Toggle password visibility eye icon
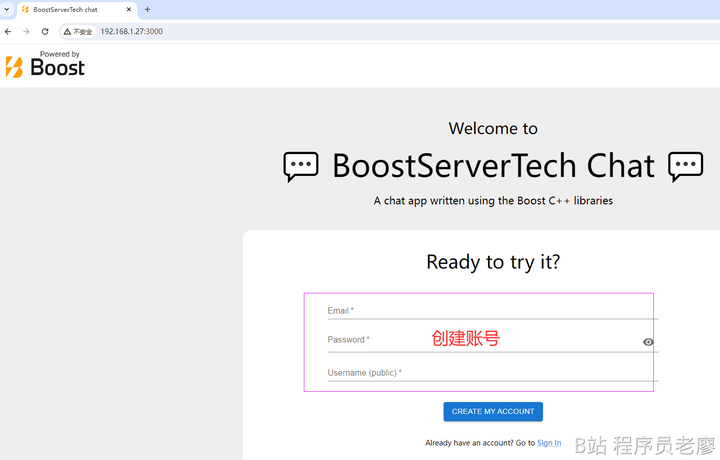Image resolution: width=720 pixels, height=460 pixels. pos(648,342)
